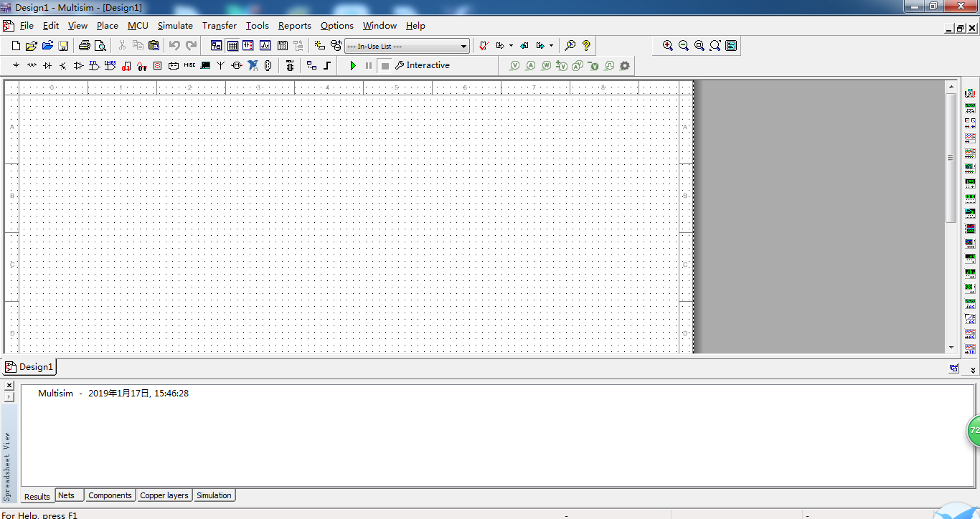Click the electrical rules check icon
Image resolution: width=980 pixels, height=519 pixels.
tap(484, 46)
